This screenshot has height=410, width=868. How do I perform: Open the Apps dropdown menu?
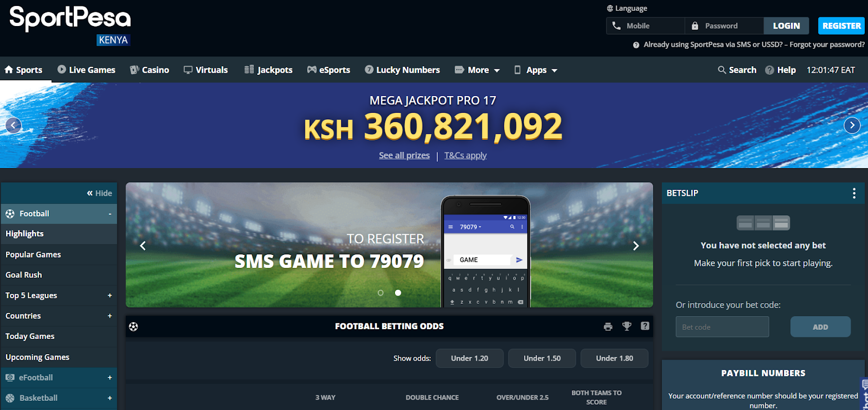(x=535, y=70)
